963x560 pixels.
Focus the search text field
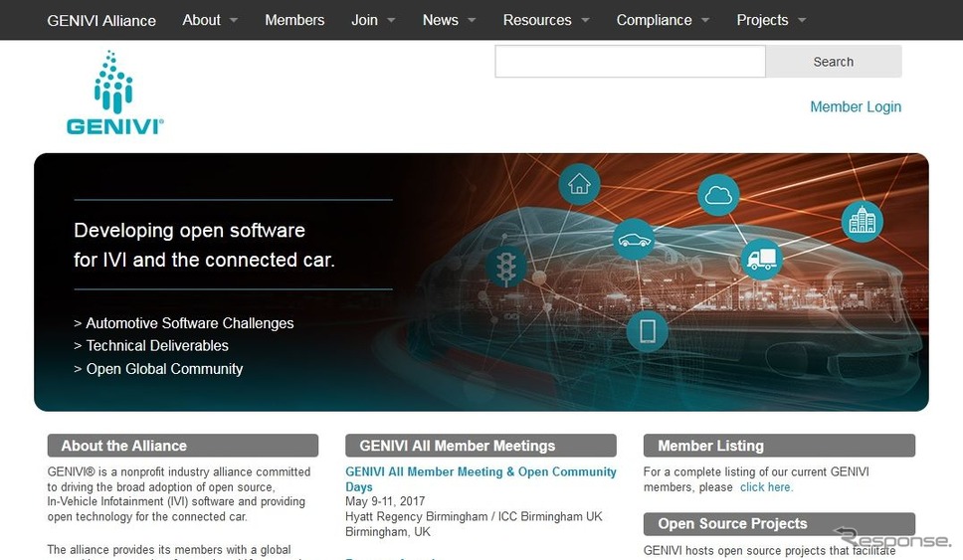click(x=630, y=62)
